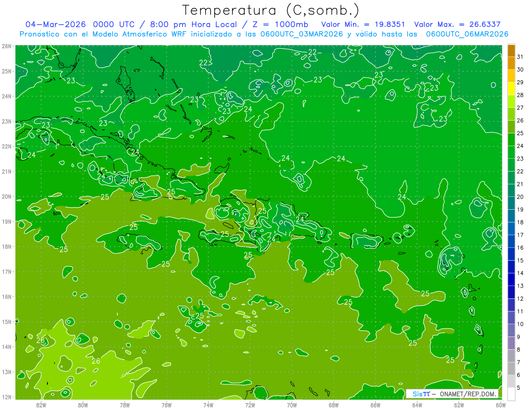Click the '12N' latitude axis label
532x411 pixels.
tap(7, 397)
